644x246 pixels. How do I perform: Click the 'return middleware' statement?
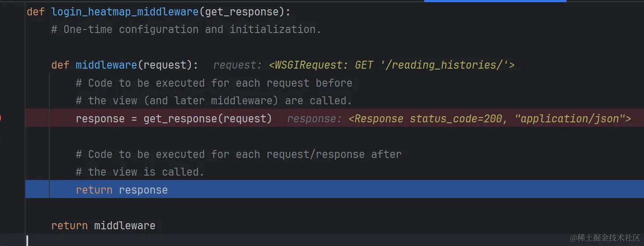tap(103, 226)
